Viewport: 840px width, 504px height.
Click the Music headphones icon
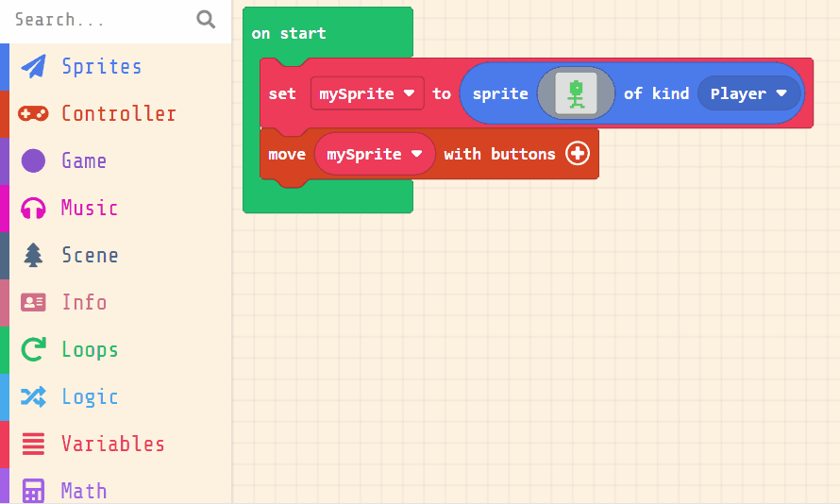coord(33,208)
